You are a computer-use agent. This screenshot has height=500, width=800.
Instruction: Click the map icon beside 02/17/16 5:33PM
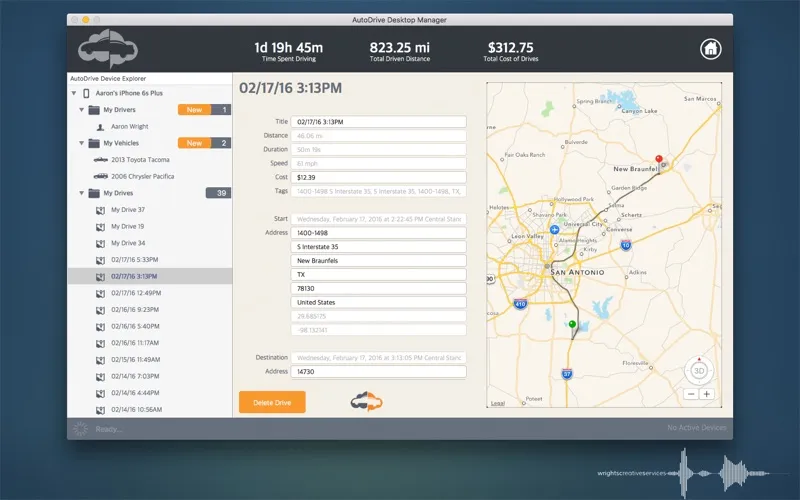pos(101,260)
